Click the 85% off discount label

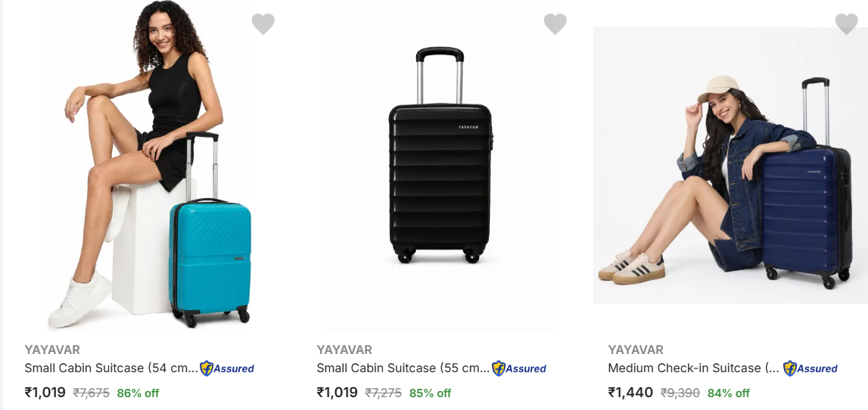click(x=430, y=393)
